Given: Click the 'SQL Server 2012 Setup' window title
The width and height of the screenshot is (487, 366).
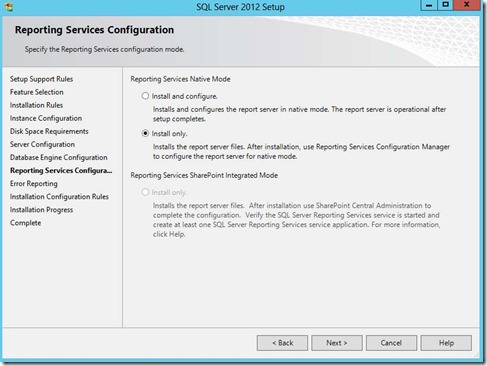Looking at the screenshot, I should pos(240,7).
